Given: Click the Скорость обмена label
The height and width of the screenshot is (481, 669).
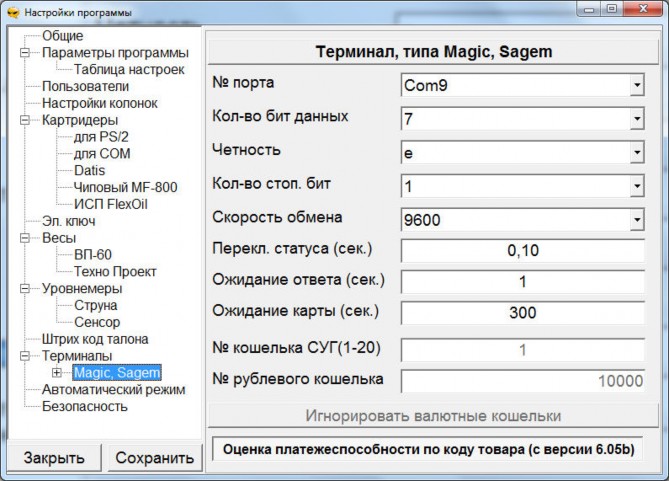Looking at the screenshot, I should coord(277,217).
